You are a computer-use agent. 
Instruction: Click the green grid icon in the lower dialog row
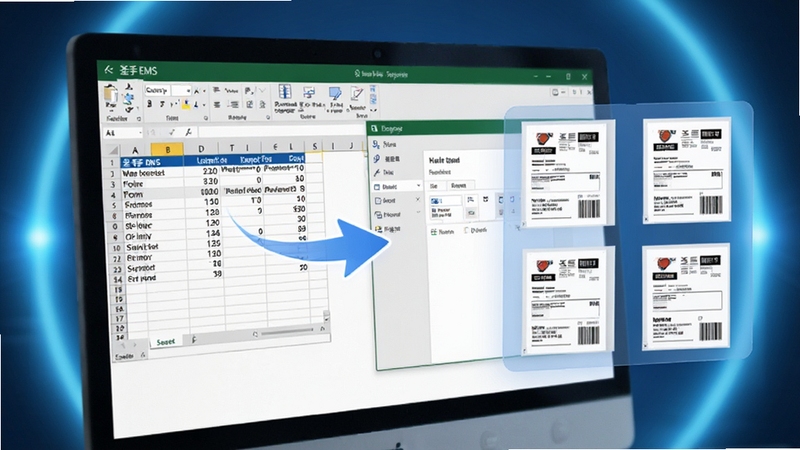click(x=434, y=232)
